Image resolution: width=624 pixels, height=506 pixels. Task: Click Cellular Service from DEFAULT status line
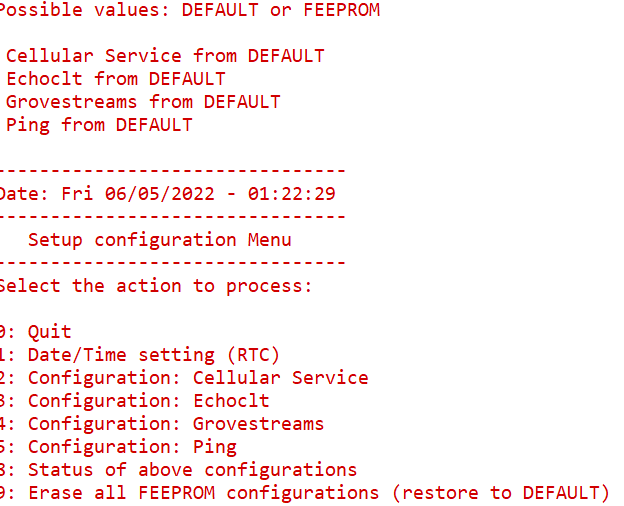[165, 56]
